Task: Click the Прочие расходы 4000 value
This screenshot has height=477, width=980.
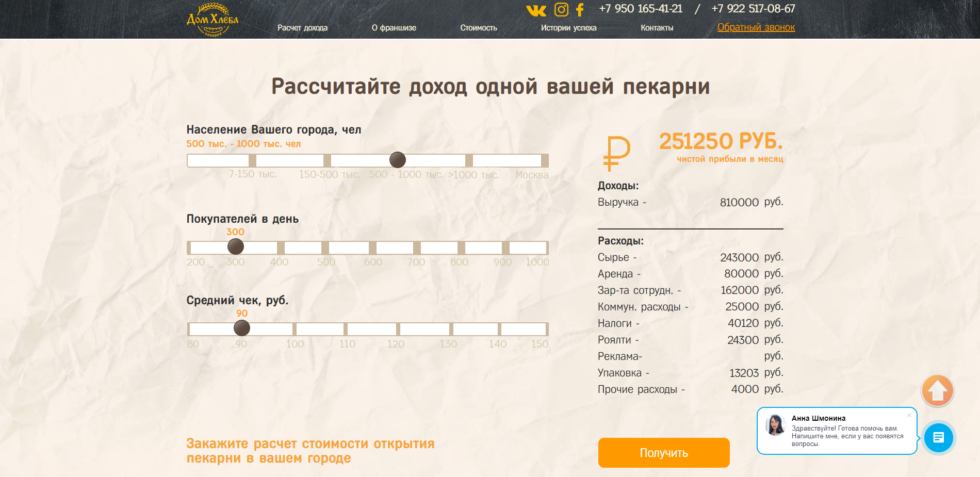Action: [745, 389]
